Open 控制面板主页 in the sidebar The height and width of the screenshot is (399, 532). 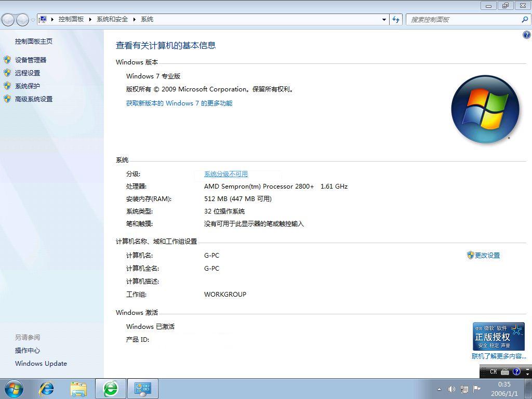coord(34,42)
